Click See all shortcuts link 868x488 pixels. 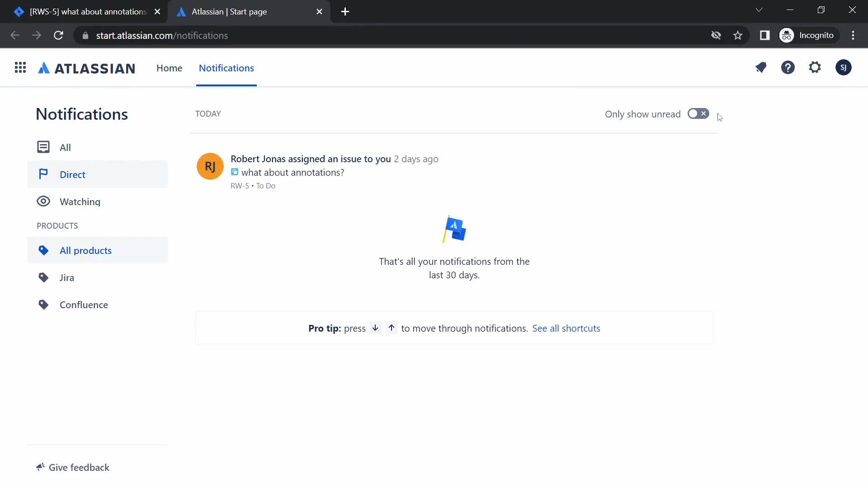click(x=566, y=328)
